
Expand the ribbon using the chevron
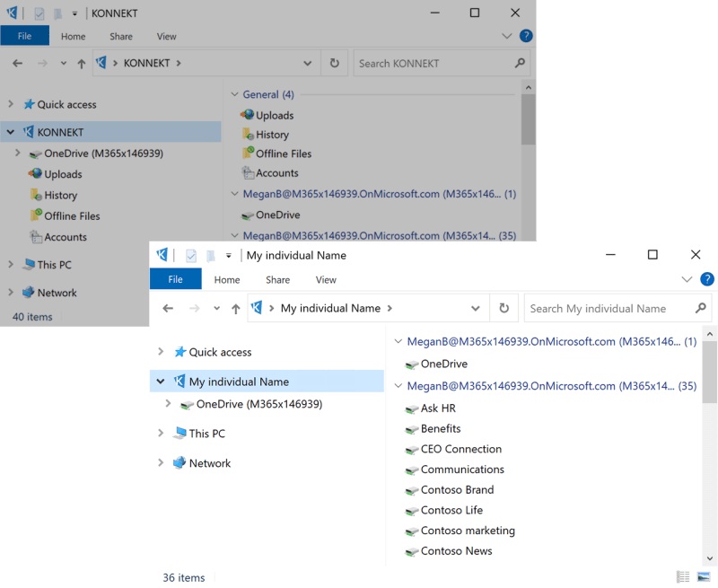pyautogui.click(x=687, y=279)
